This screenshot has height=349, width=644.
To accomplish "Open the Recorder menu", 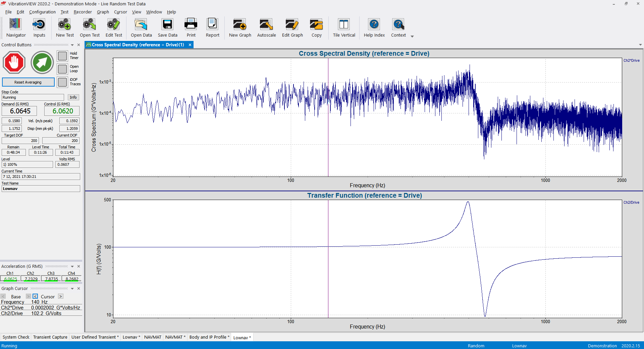I will 83,12.
